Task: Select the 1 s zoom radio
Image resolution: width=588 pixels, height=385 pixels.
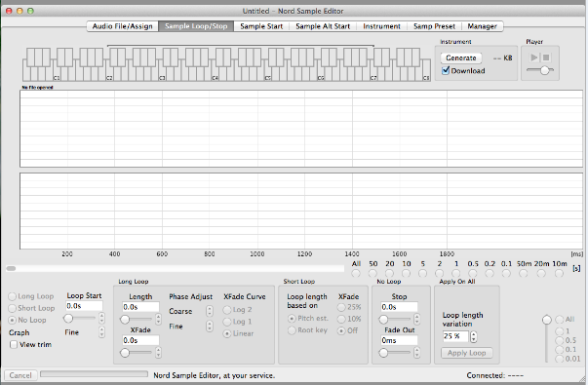Action: tap(456, 273)
